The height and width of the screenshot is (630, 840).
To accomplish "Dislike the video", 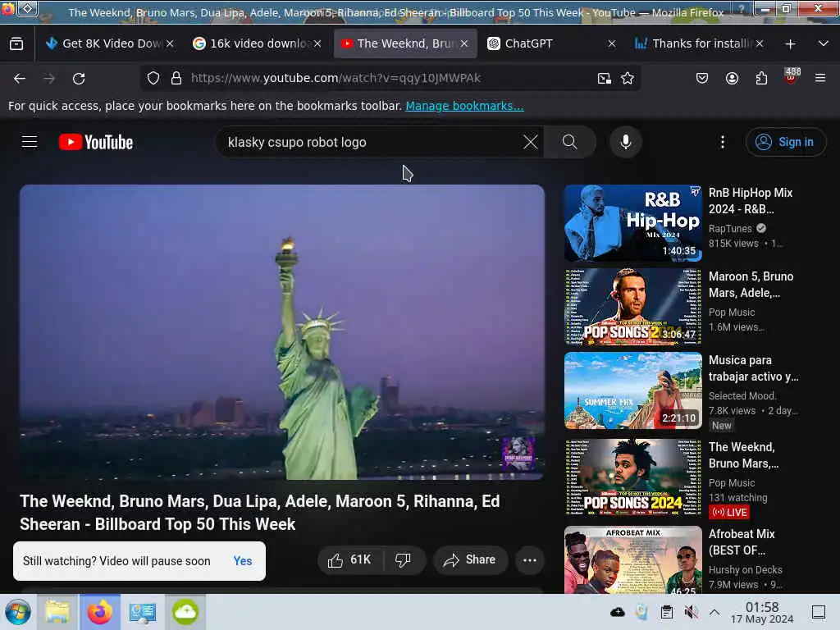I will [x=404, y=559].
